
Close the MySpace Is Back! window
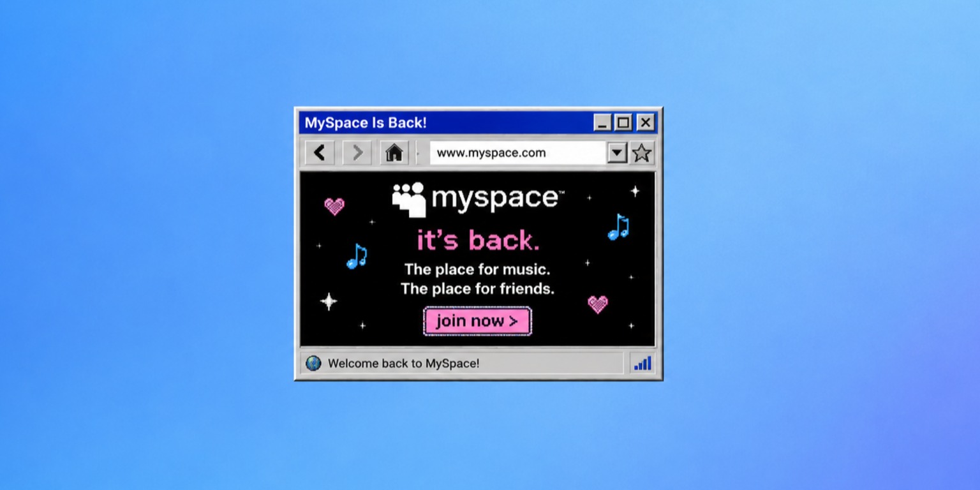[x=645, y=122]
